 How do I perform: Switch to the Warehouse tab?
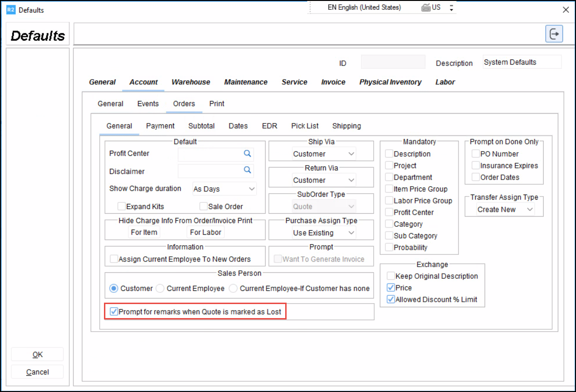(191, 82)
